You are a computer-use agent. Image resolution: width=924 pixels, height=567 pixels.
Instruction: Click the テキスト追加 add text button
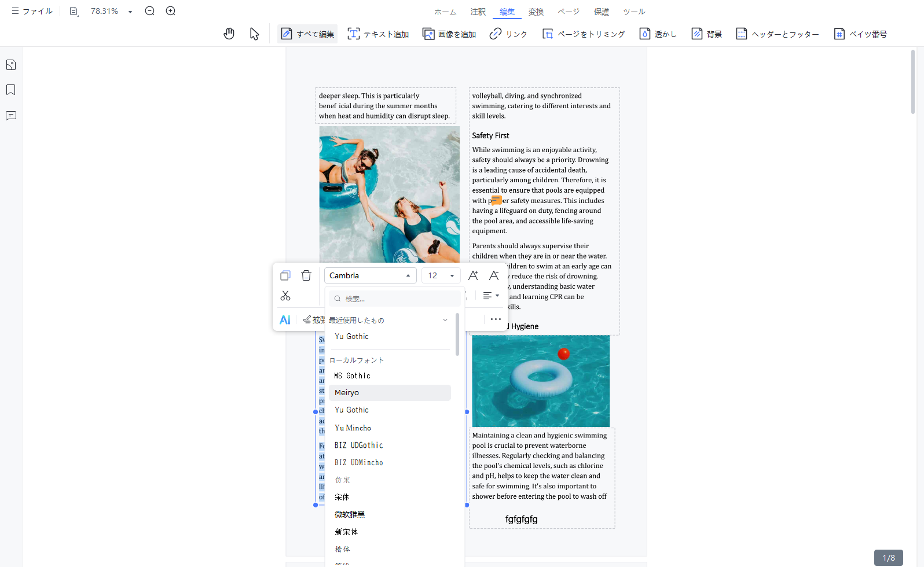tap(378, 34)
